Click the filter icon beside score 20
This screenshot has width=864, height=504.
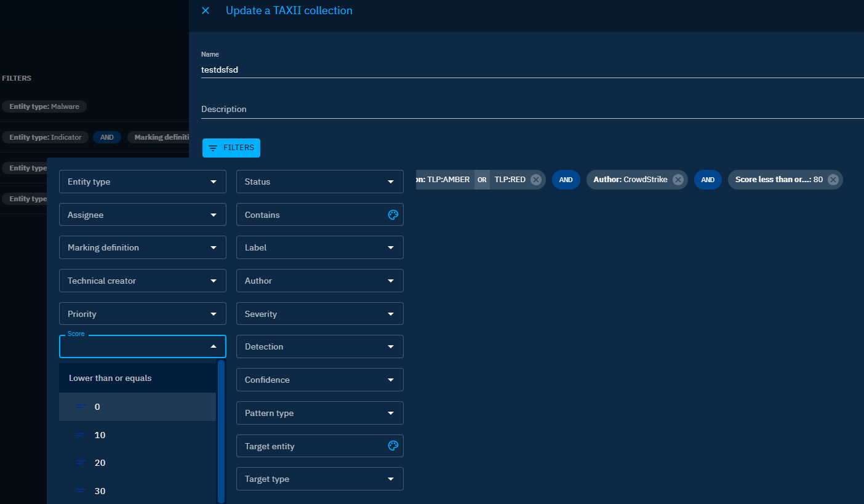point(81,463)
